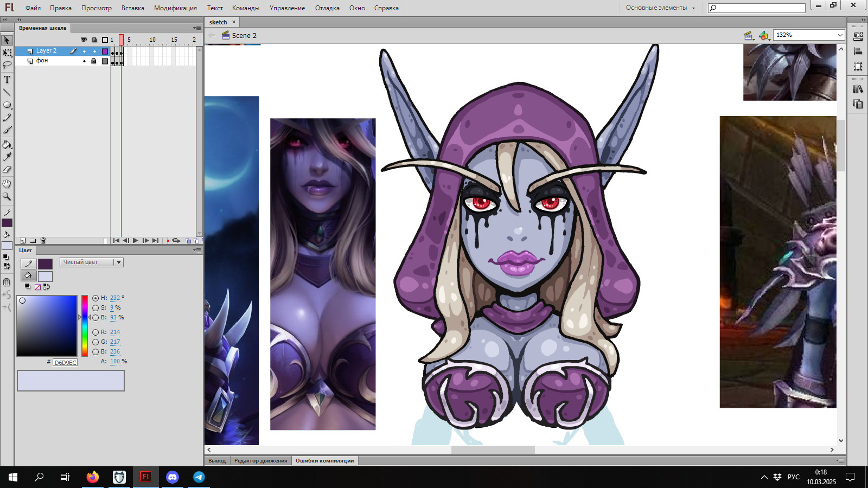Open the bottom output panel options menu
The image size is (868, 488).
(x=840, y=460)
